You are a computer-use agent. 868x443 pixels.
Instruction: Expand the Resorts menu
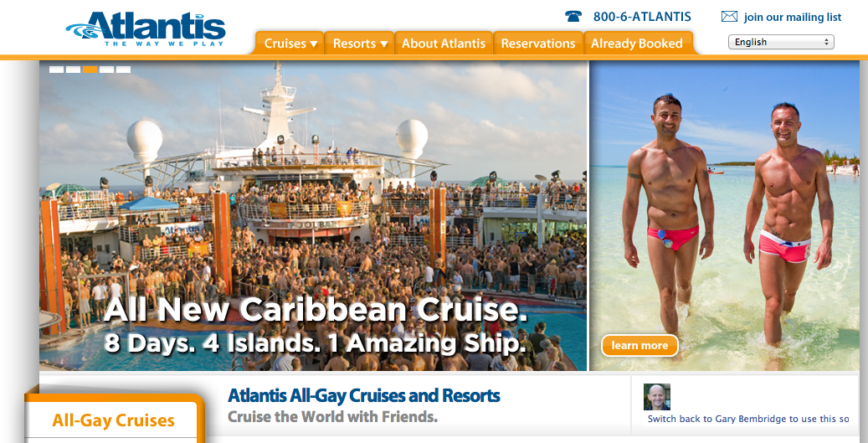(359, 44)
